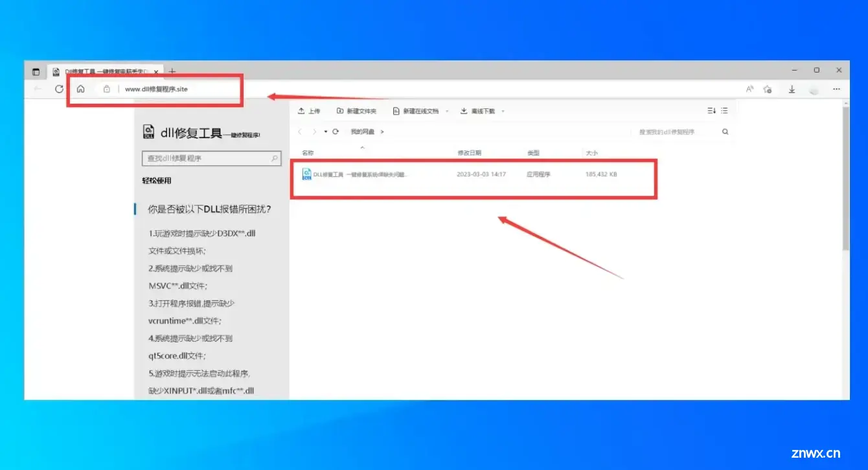The height and width of the screenshot is (470, 868).
Task: Open the netdisk path history dropdown
Action: [x=325, y=132]
